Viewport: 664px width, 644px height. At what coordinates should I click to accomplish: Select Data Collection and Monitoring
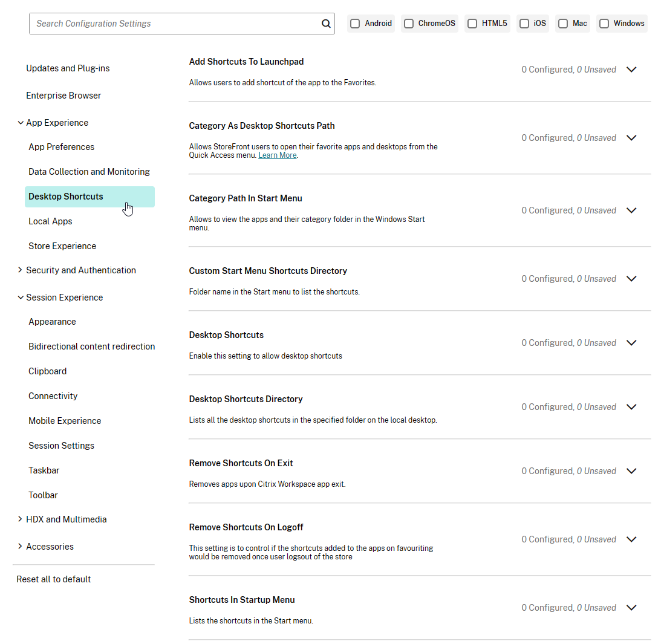(89, 172)
